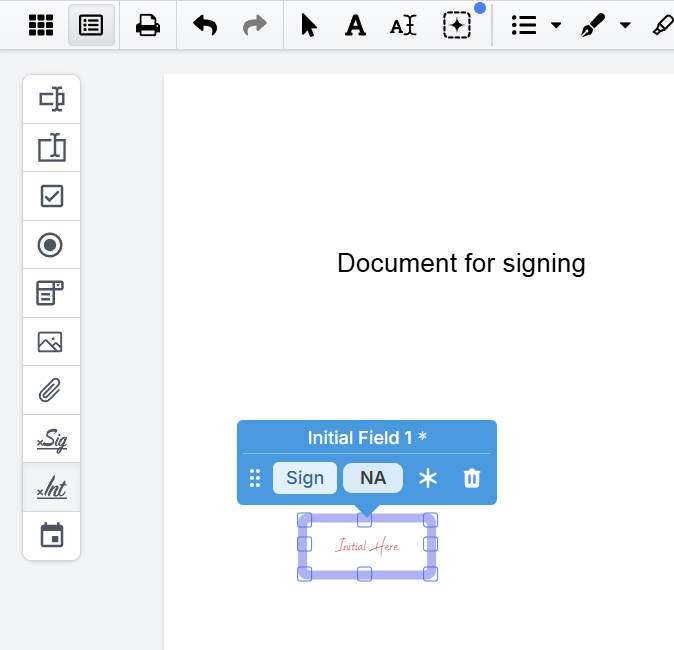Select the Edit Text cursor tool

coord(403,25)
